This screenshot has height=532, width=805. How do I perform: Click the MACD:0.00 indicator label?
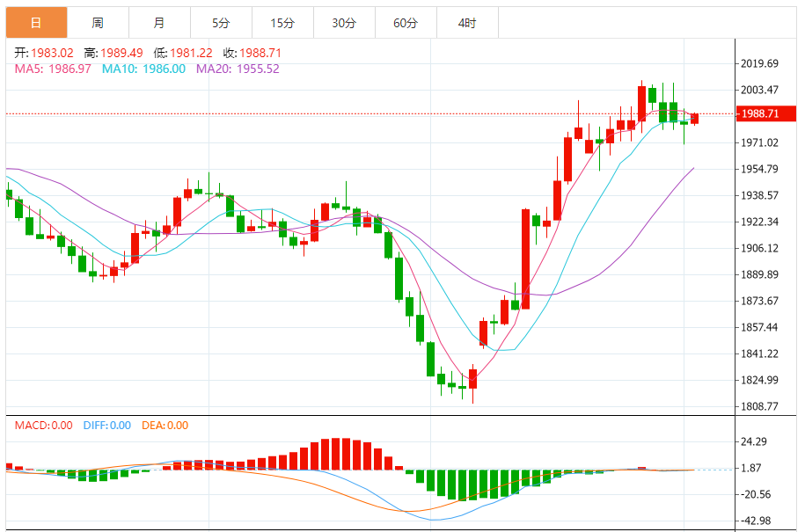[x=44, y=426]
